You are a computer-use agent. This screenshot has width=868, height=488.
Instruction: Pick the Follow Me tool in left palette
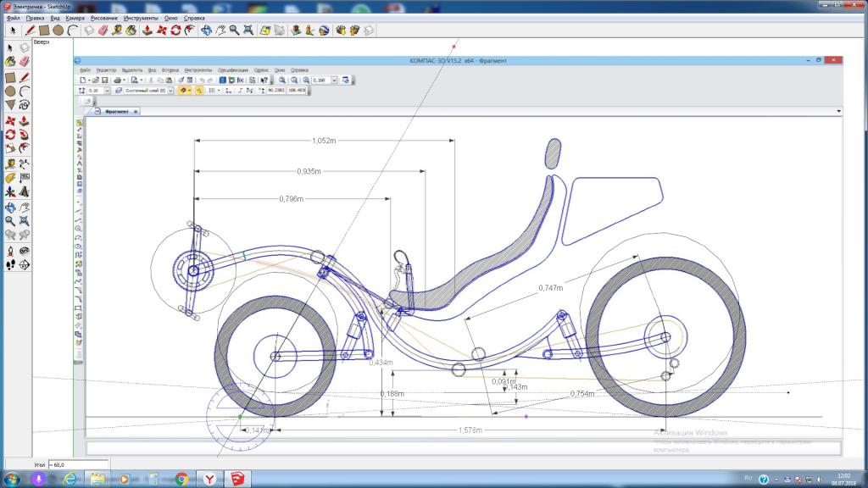[24, 135]
